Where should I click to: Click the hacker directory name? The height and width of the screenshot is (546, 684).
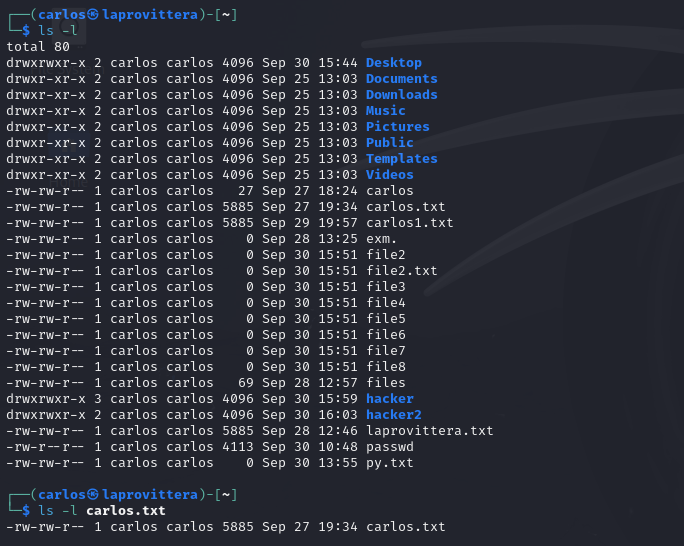(x=390, y=399)
